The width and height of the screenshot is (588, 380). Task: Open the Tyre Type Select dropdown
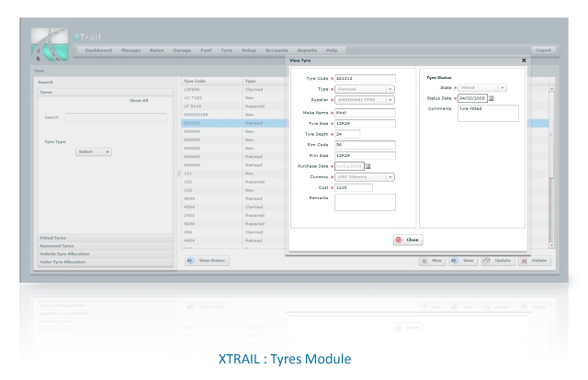pos(94,151)
